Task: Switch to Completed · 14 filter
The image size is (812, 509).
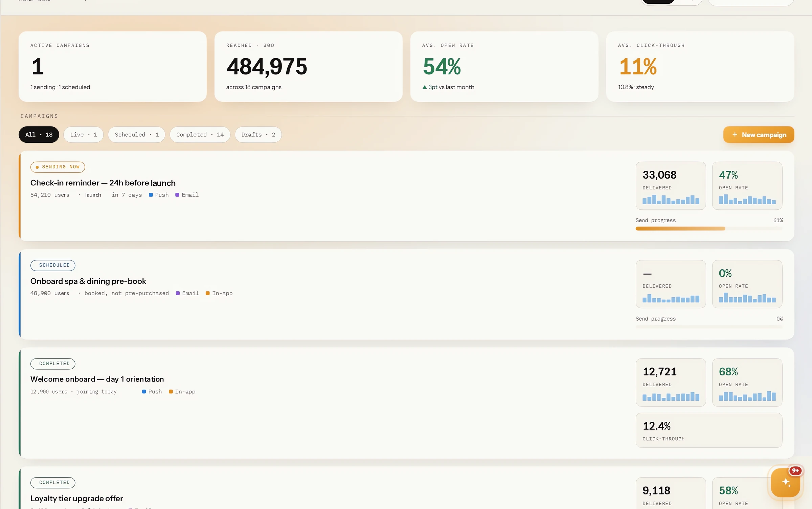Action: point(200,135)
